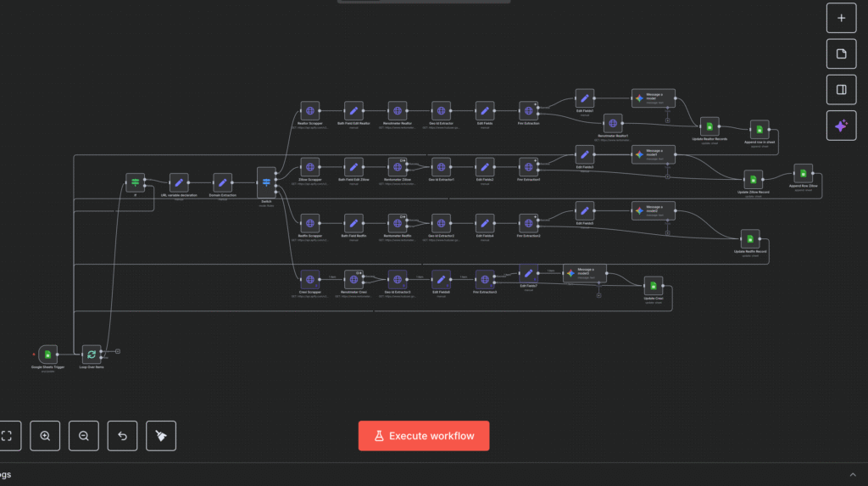Open the Edit Fields7 node
Viewport: 868px width, 486px height.
[529, 273]
